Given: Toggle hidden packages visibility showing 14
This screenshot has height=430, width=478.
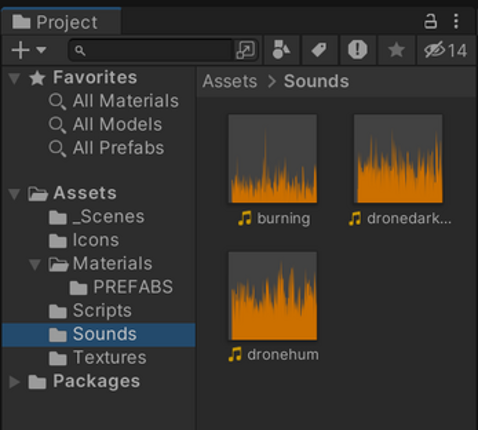Looking at the screenshot, I should pyautogui.click(x=446, y=50).
